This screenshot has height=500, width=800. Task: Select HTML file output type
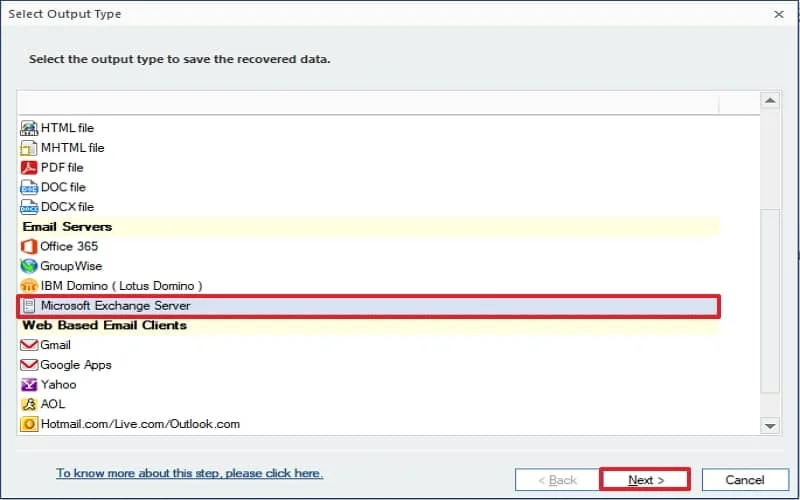(67, 128)
